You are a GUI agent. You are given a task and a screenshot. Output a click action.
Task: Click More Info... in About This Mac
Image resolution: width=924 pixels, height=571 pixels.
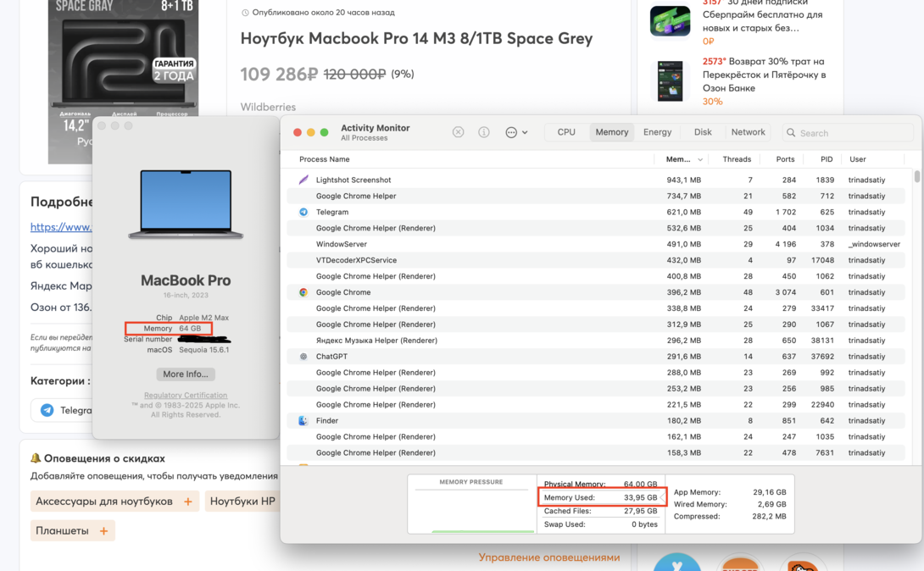tap(185, 374)
